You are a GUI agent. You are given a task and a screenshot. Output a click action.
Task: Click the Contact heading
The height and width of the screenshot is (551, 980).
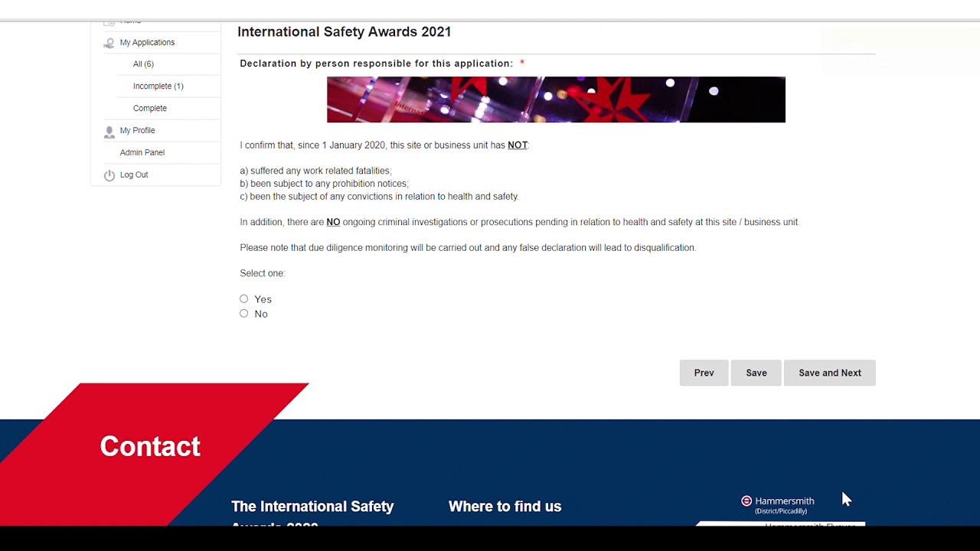[x=150, y=446]
